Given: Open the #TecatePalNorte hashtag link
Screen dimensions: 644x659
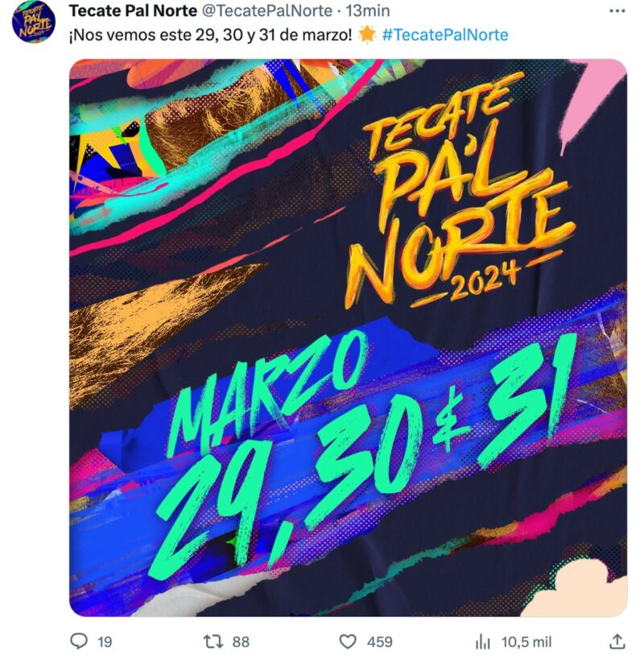Looking at the screenshot, I should click(x=445, y=35).
